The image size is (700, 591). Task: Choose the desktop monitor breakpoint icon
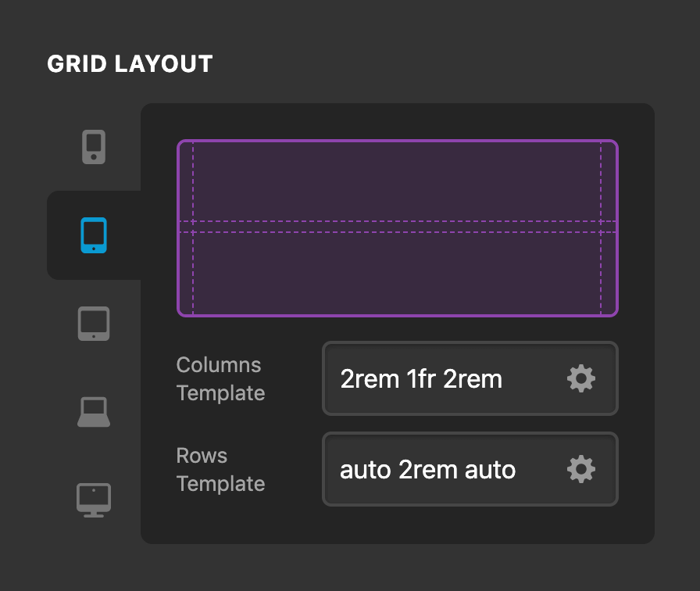[94, 500]
